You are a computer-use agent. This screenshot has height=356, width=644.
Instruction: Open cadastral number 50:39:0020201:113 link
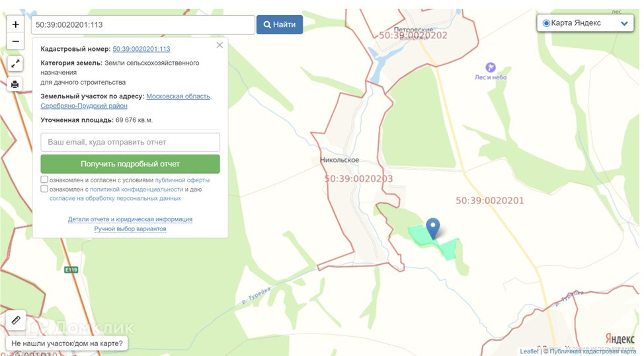click(141, 49)
